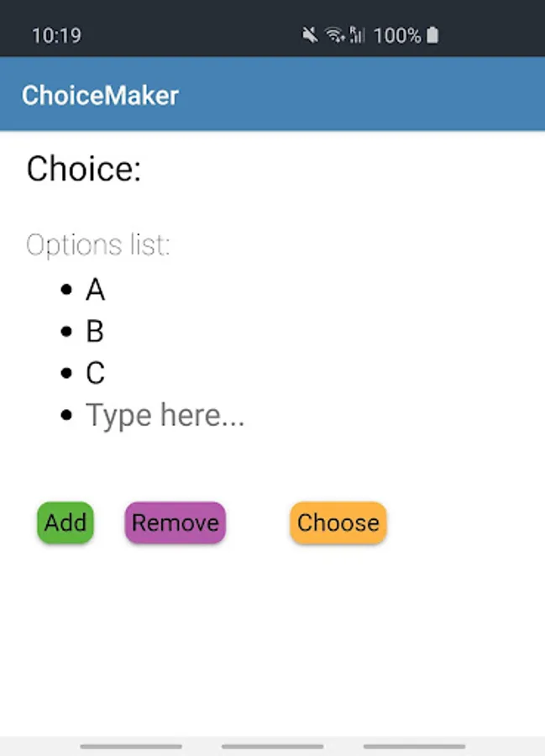Click the cellular signal bars icon

pos(357,35)
